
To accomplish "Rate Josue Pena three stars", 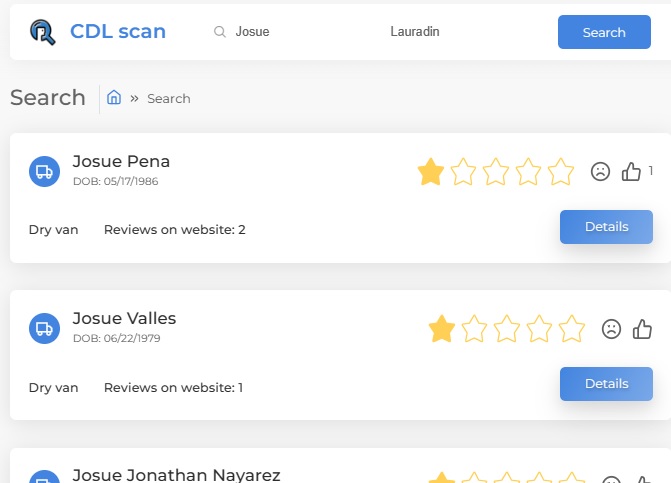I will tap(496, 172).
